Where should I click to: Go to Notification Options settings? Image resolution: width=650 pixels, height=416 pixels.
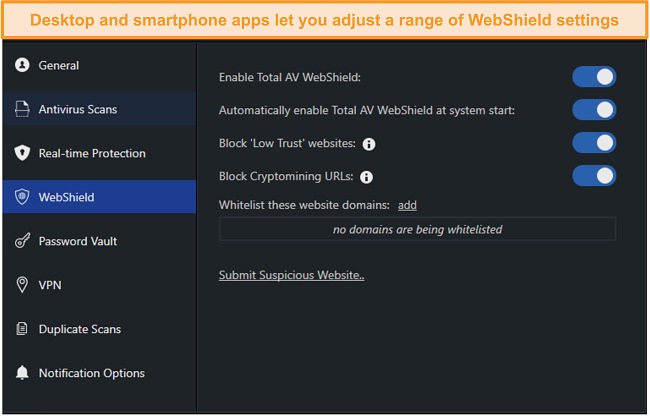coord(99,372)
